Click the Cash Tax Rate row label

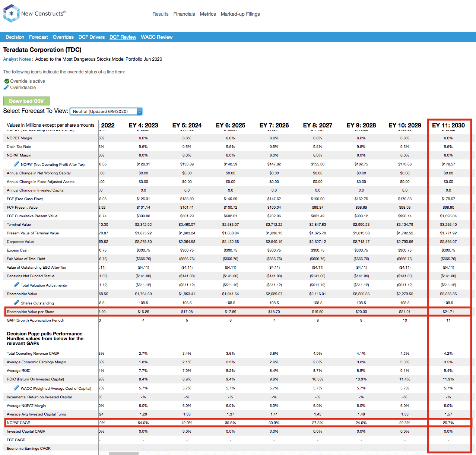[19, 146]
